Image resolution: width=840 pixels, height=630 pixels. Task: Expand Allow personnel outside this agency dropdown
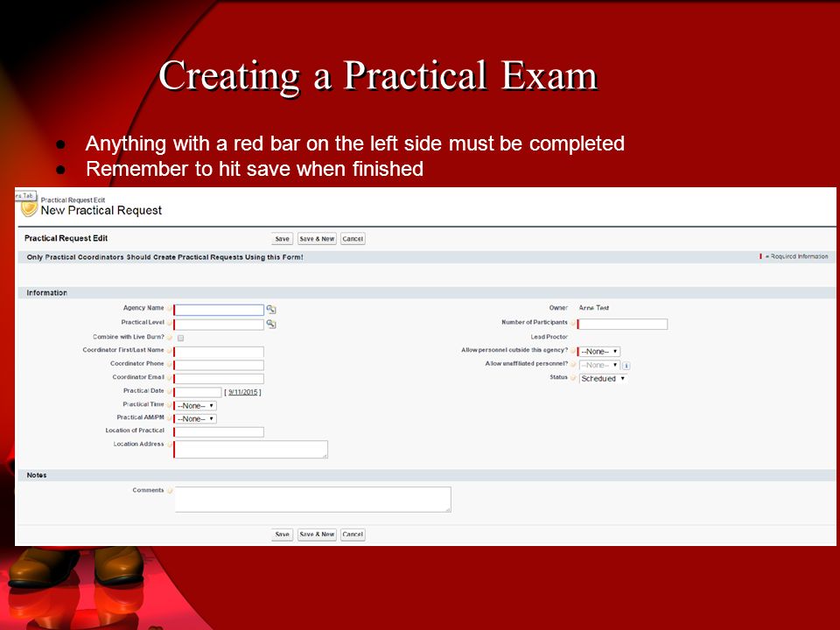click(599, 352)
